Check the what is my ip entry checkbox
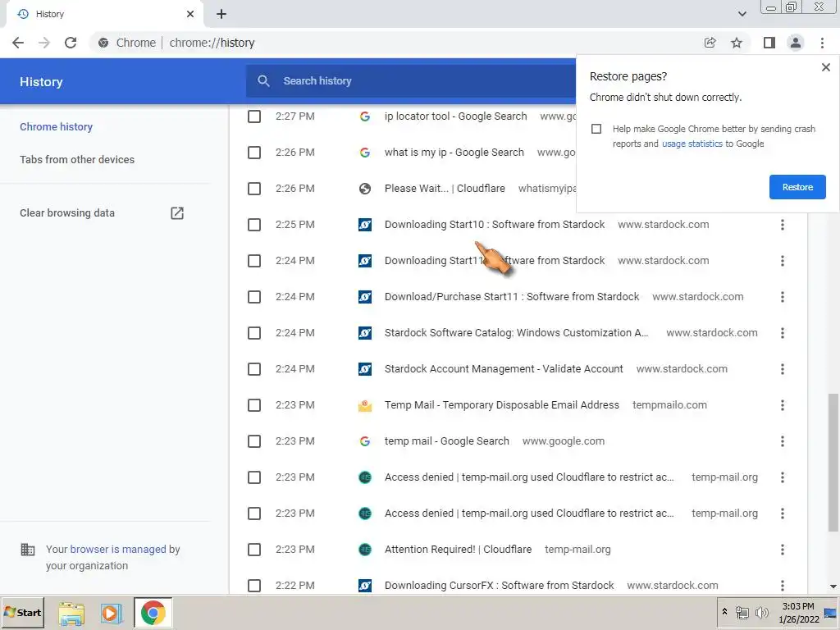This screenshot has height=630, width=840. (x=254, y=153)
